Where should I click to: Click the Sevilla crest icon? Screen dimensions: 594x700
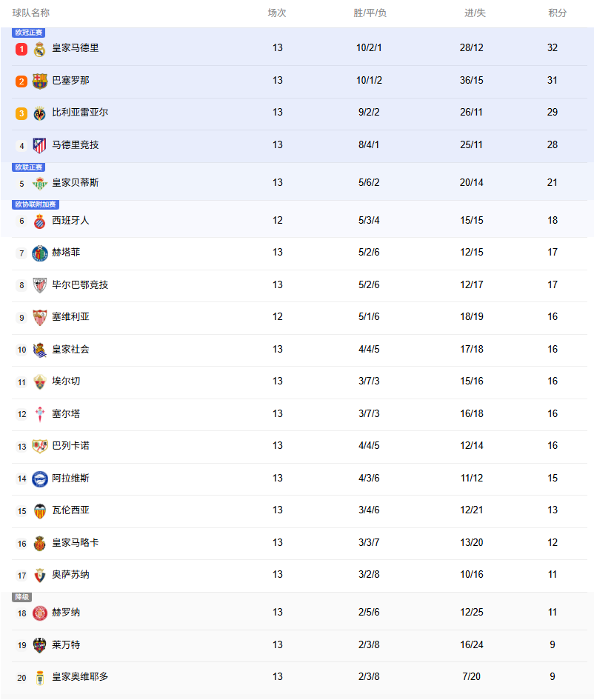coord(40,317)
